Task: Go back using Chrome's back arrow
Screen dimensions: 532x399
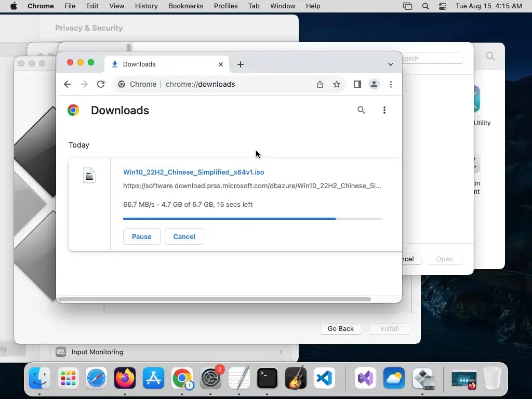Action: pos(68,84)
